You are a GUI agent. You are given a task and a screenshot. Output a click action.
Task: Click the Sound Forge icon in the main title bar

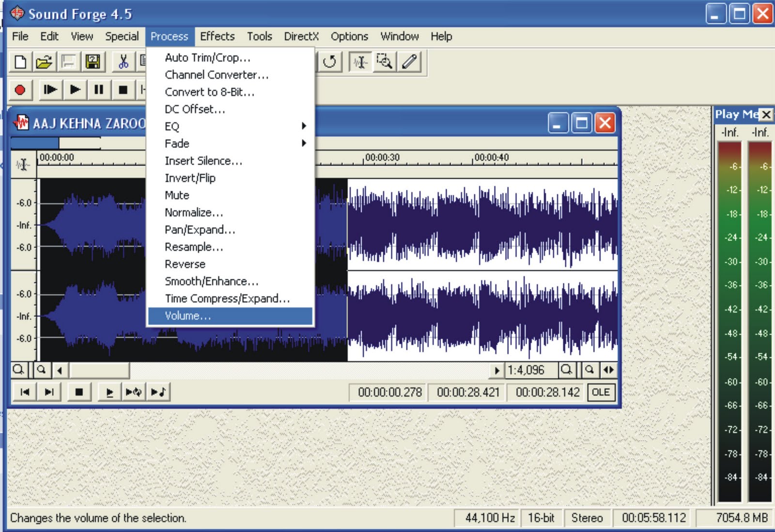coord(17,13)
